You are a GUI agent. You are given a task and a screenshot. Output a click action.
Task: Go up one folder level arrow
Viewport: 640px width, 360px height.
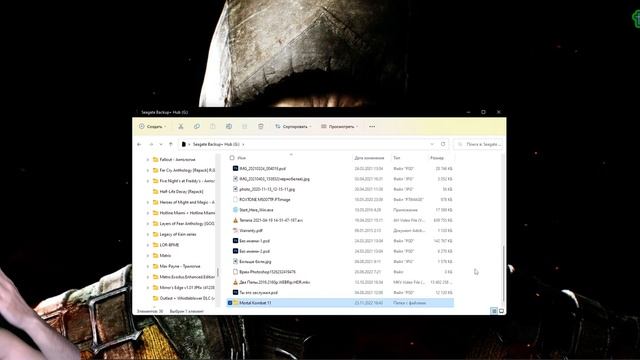tap(171, 144)
